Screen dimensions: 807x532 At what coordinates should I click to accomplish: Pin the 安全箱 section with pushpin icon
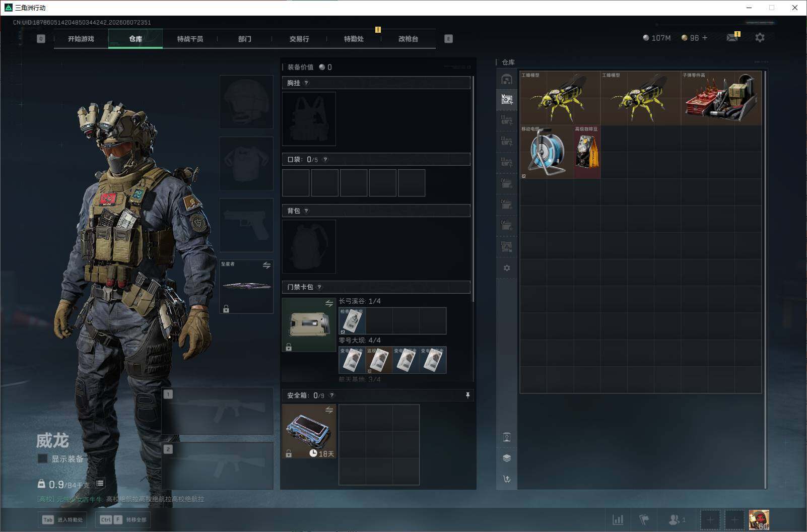(x=467, y=395)
